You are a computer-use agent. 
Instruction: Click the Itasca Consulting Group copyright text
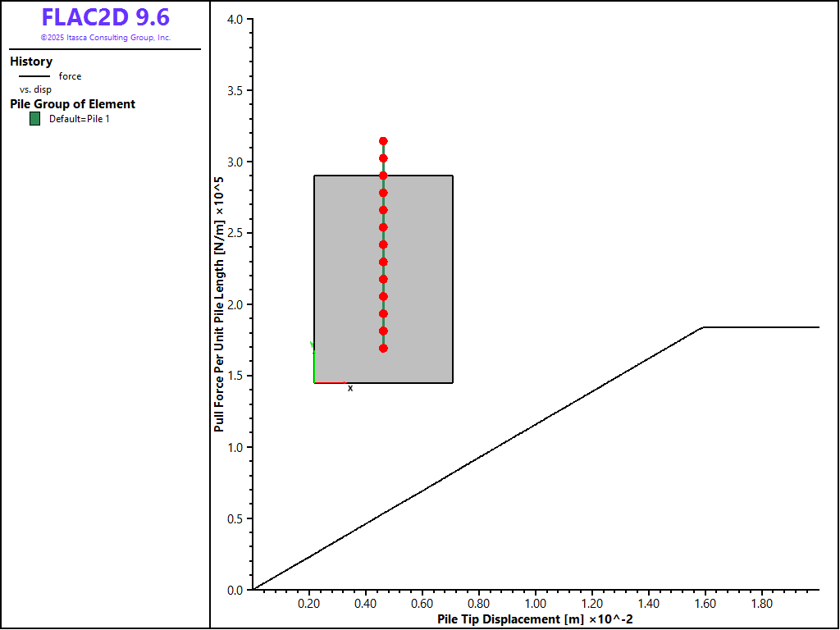105,38
